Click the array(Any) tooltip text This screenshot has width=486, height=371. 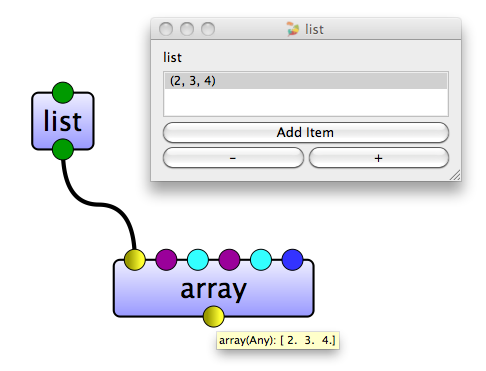pos(277,340)
